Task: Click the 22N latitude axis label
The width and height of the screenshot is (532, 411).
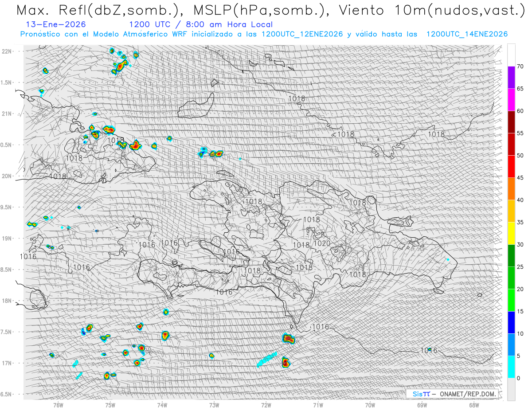Action: pos(7,51)
